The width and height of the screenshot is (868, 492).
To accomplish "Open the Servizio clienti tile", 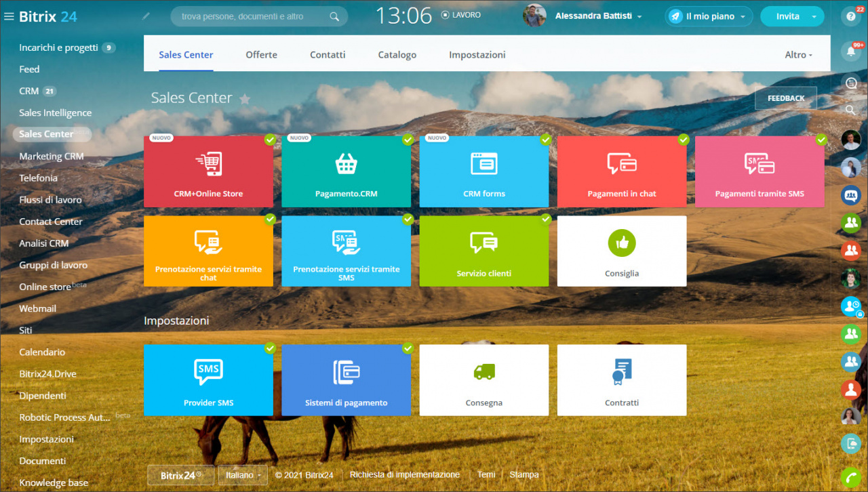I will [x=484, y=251].
